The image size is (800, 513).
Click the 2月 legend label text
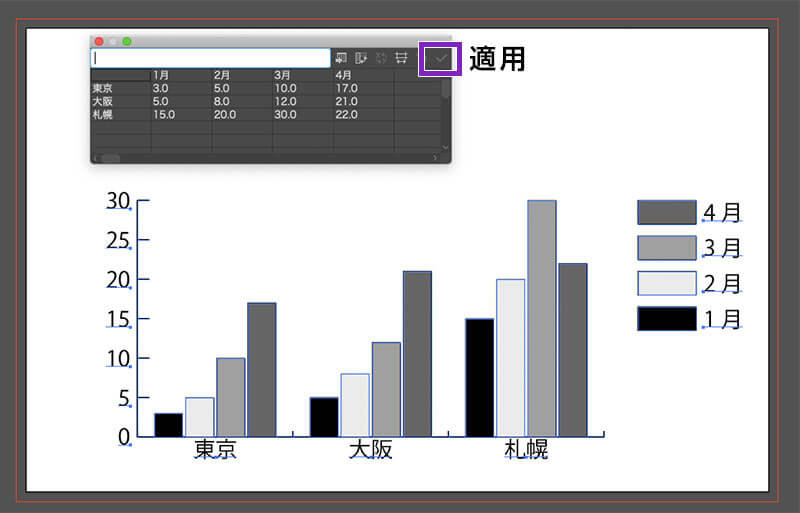[x=722, y=283]
